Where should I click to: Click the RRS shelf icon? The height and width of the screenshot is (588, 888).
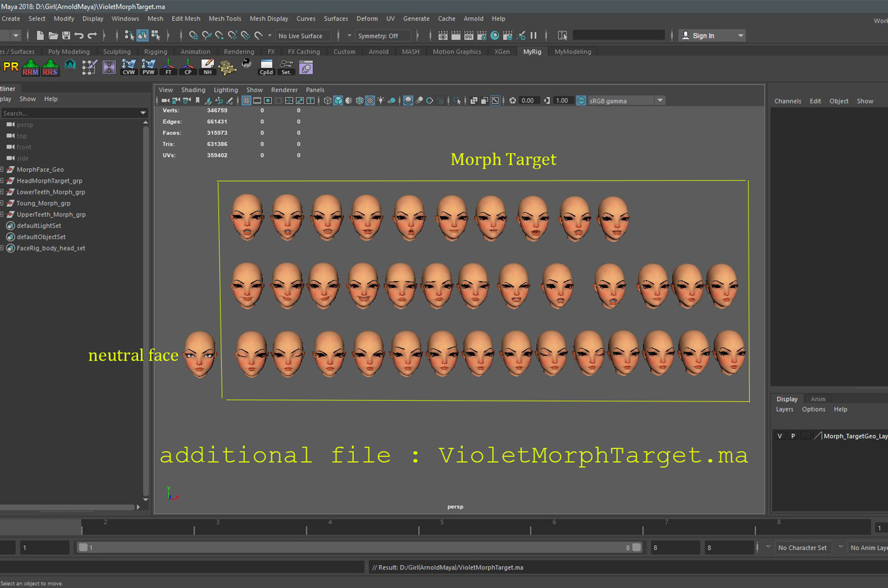pyautogui.click(x=50, y=68)
